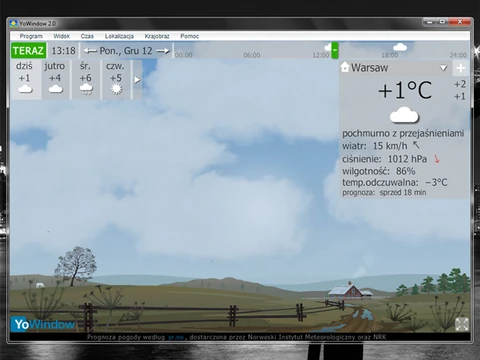Go to previous day with left arrow
The image size is (480, 360).
90,51
